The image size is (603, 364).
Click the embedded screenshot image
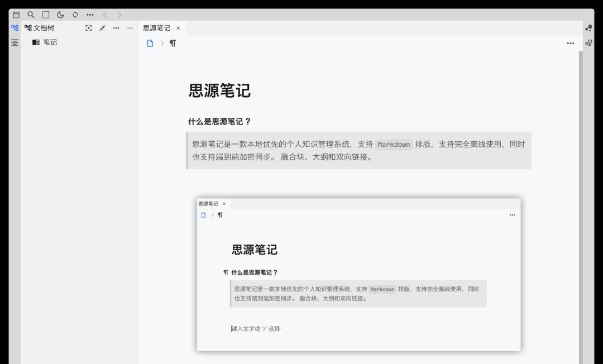[x=358, y=275]
